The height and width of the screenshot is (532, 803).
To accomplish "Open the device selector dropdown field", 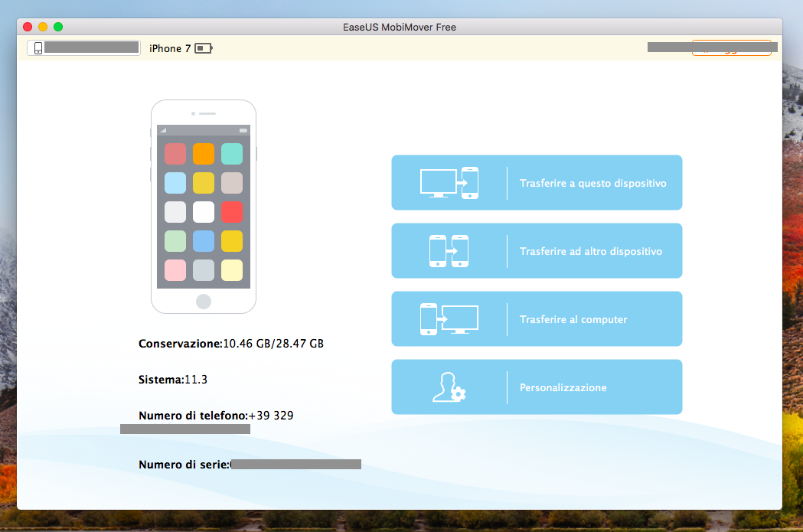I will pos(84,48).
